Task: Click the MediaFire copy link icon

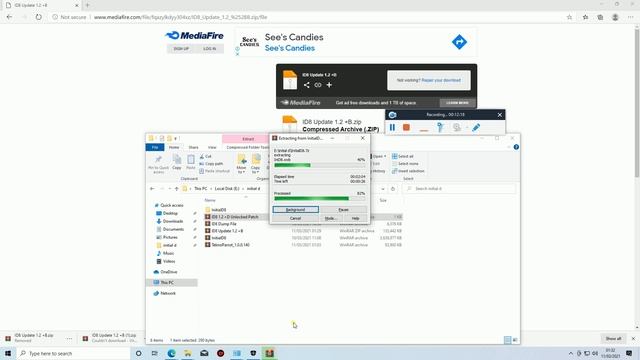Action: click(x=318, y=85)
